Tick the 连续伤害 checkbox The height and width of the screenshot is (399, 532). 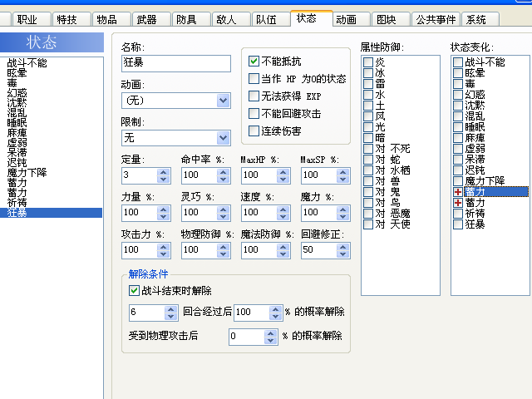(x=254, y=131)
